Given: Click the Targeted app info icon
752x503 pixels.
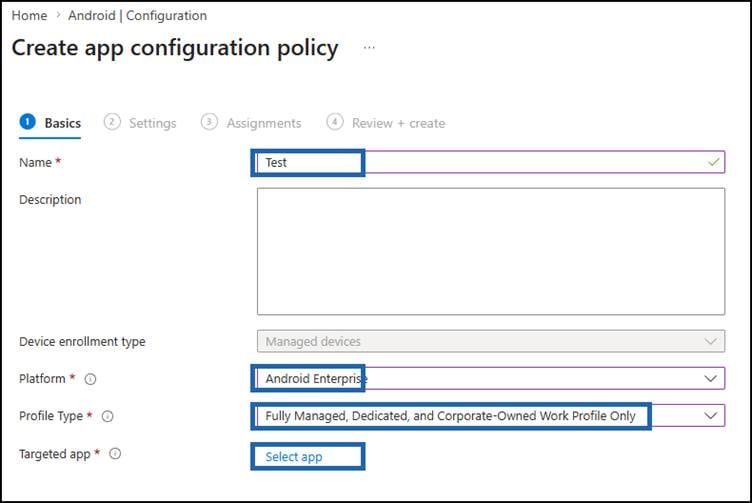Looking at the screenshot, I should tap(115, 453).
